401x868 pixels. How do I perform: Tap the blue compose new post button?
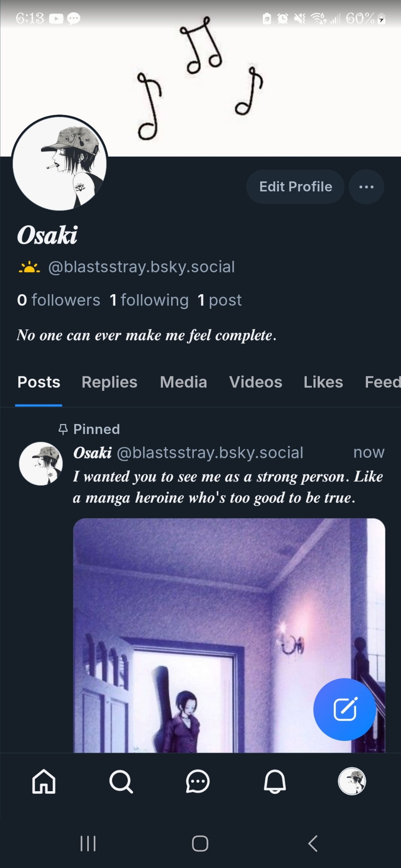tap(345, 709)
